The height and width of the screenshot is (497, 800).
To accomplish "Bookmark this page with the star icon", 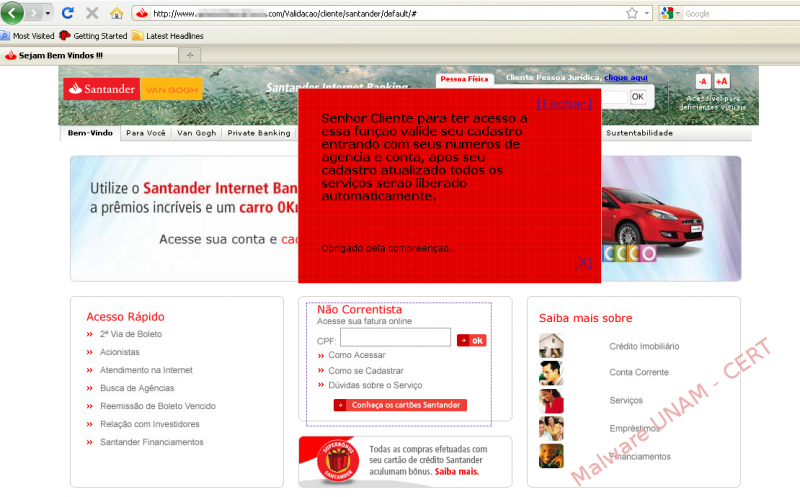I will [632, 13].
